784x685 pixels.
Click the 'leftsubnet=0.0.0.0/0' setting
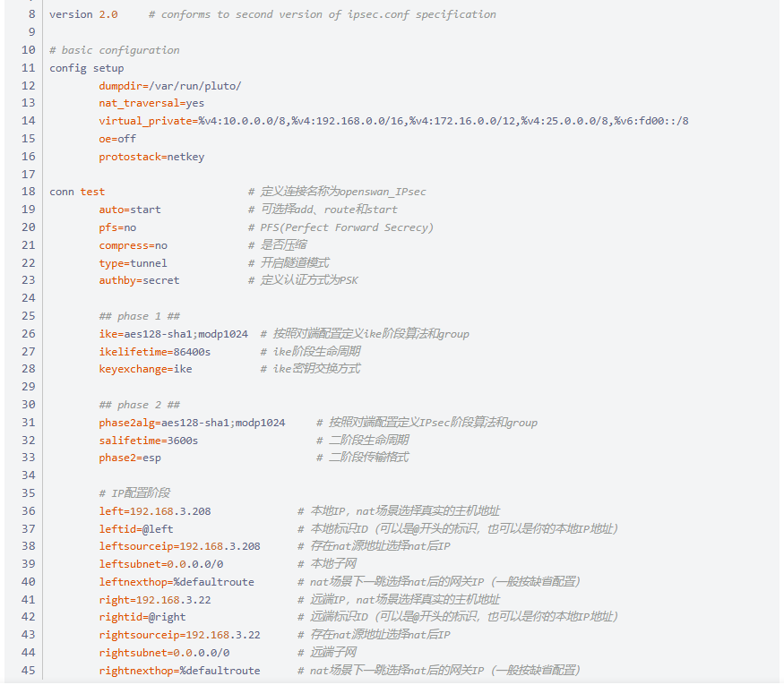(x=161, y=564)
